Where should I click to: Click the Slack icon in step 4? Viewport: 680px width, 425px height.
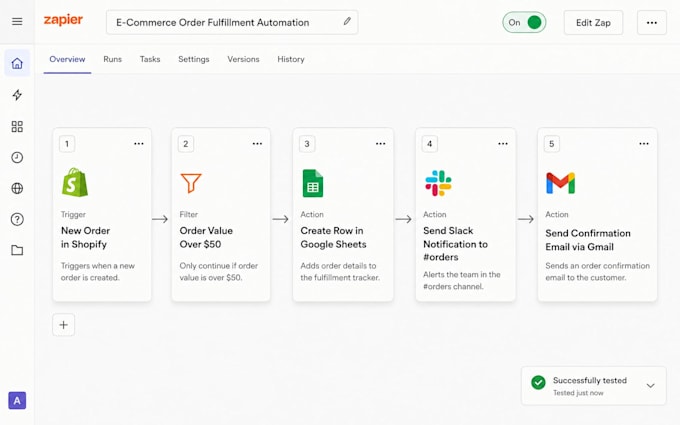pyautogui.click(x=438, y=183)
